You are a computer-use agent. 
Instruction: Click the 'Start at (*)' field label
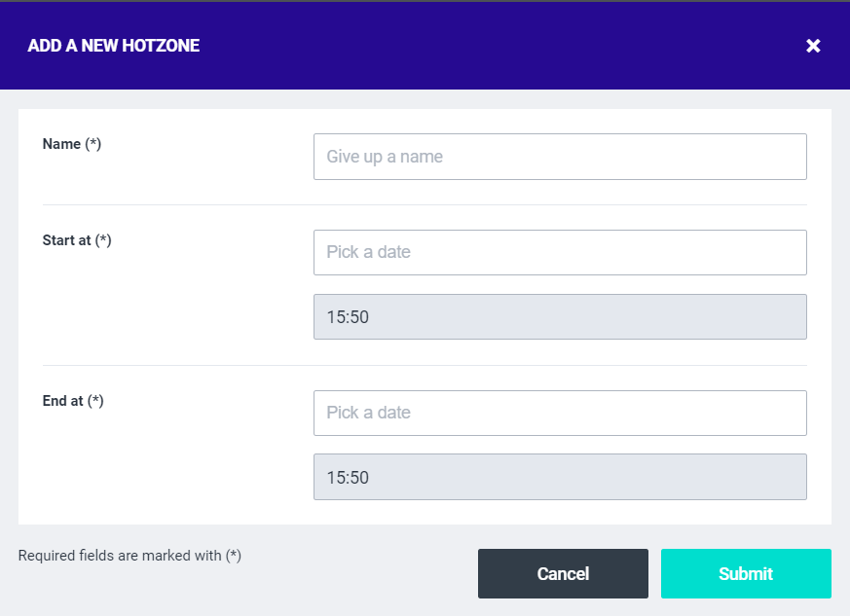click(77, 240)
